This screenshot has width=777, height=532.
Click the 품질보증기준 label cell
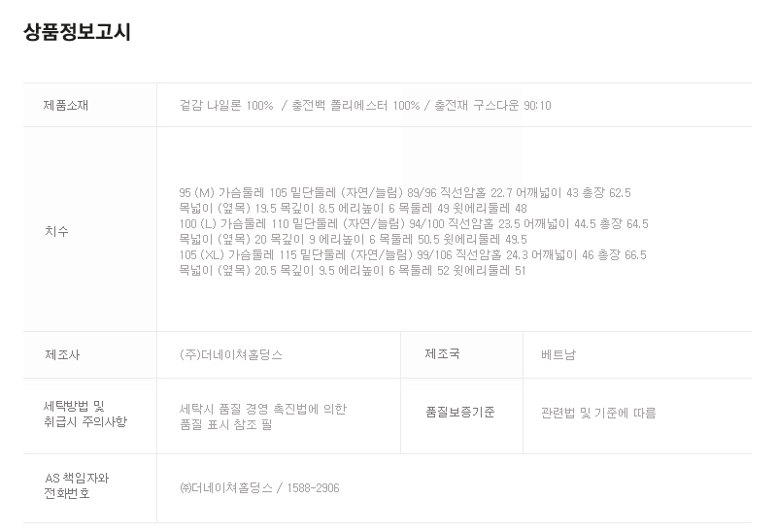(459, 413)
